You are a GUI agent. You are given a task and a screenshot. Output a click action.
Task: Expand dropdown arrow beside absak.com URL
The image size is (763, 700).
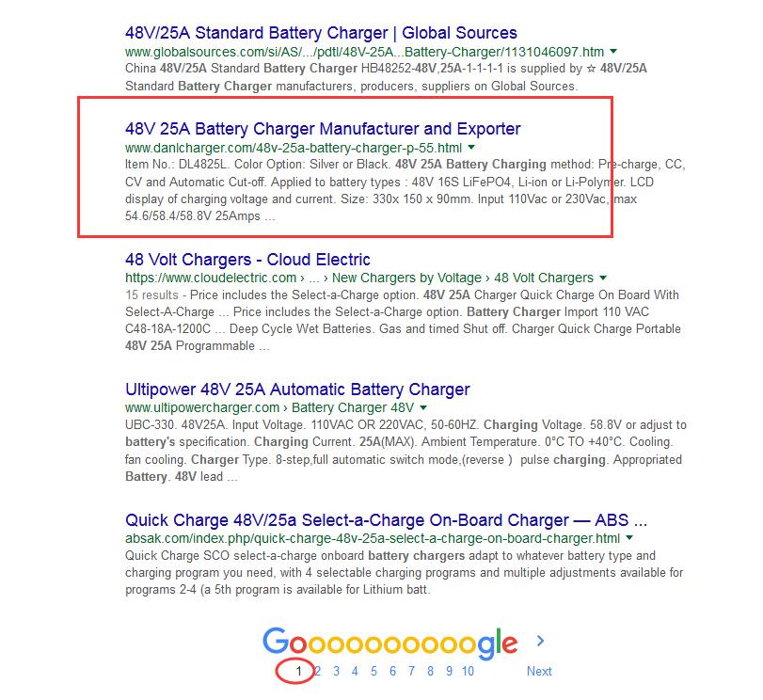(x=629, y=538)
